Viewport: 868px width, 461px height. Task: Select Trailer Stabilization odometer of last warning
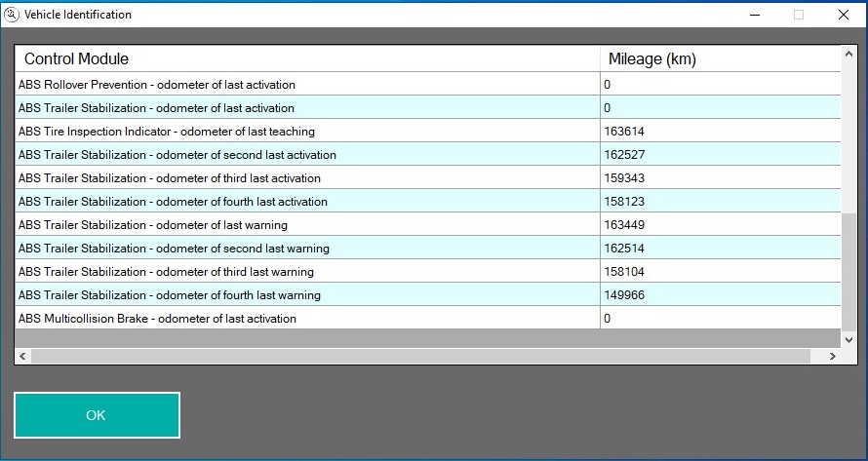point(428,225)
